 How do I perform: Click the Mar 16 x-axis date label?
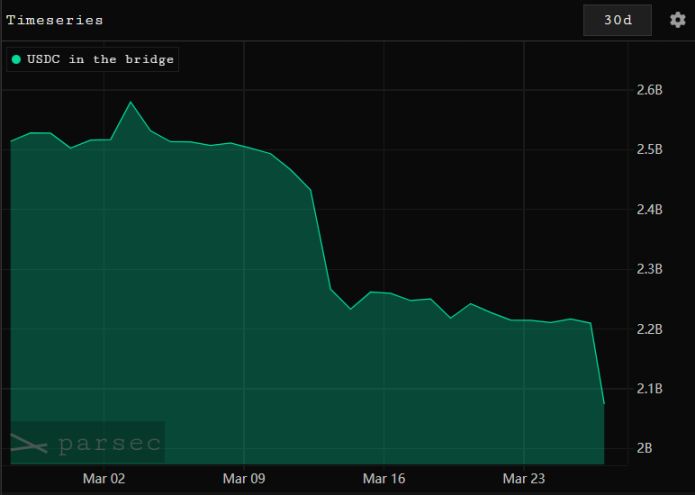382,479
